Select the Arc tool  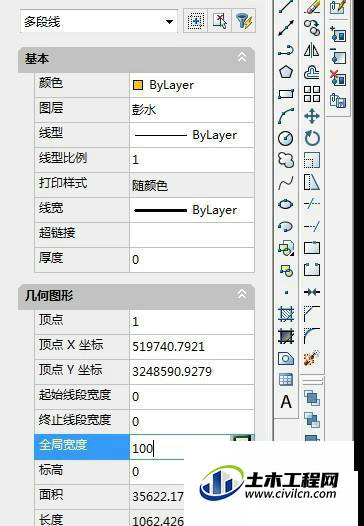click(285, 116)
